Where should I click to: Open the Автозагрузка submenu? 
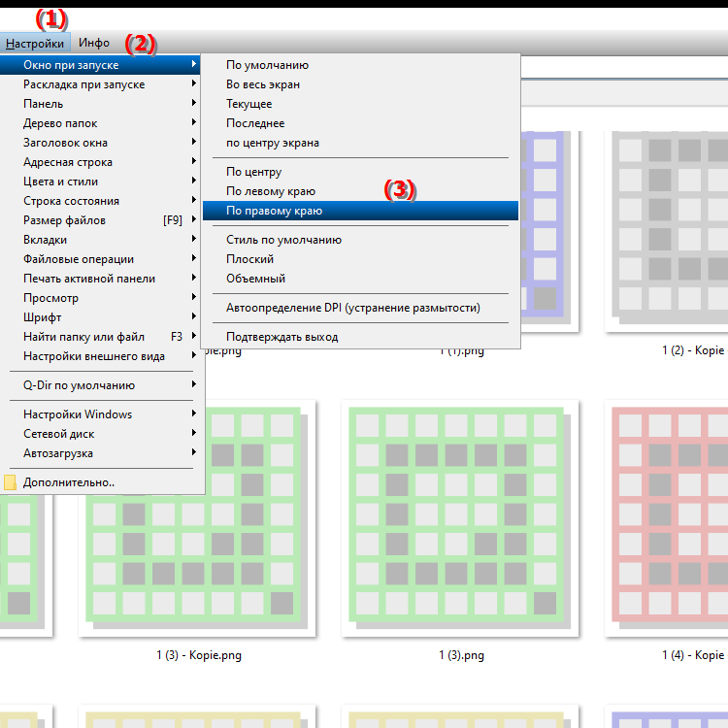(x=100, y=453)
